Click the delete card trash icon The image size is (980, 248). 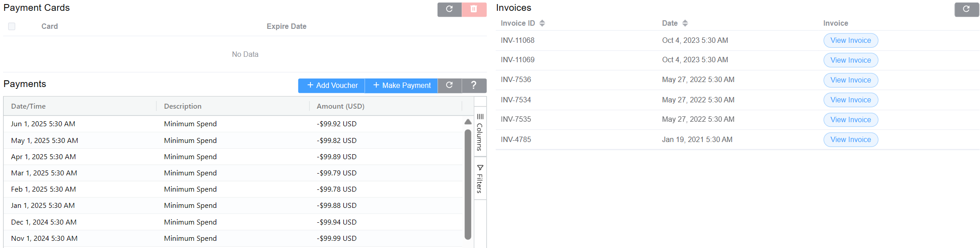point(474,9)
